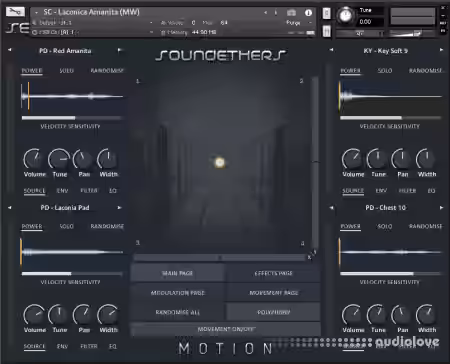
Task: Randomise the Red Amanita layer
Action: pyautogui.click(x=107, y=71)
